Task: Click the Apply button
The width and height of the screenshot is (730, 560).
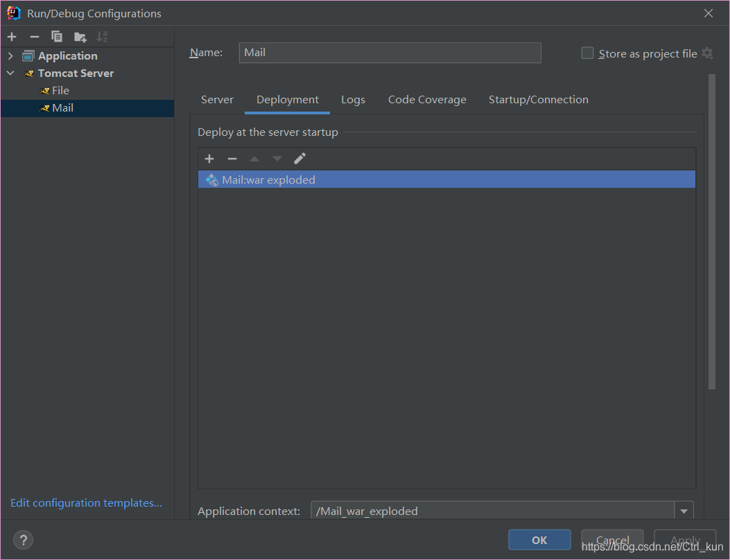Action: (685, 540)
